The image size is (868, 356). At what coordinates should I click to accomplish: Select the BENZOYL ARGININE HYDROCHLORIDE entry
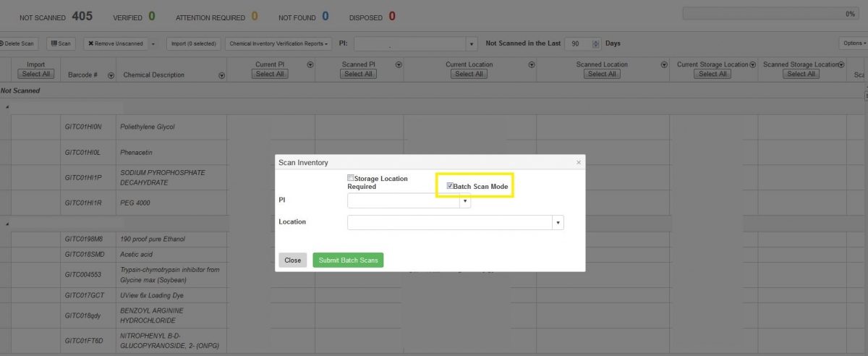coord(152,315)
